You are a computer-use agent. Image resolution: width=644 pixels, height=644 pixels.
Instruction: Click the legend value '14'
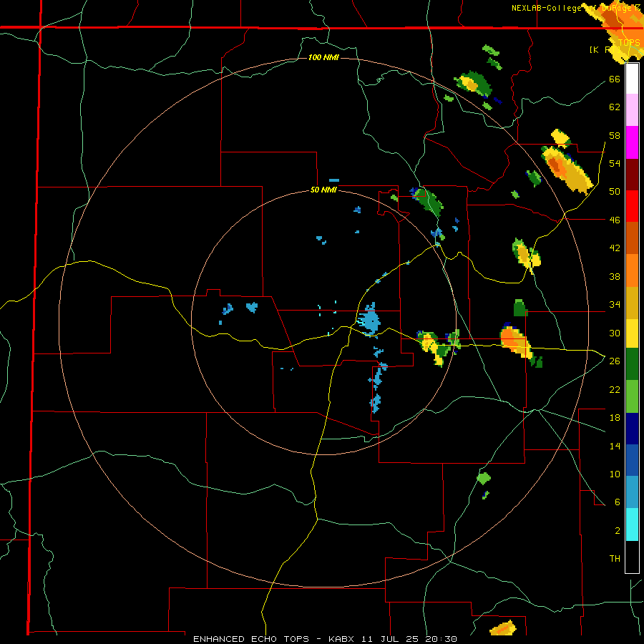click(x=615, y=446)
